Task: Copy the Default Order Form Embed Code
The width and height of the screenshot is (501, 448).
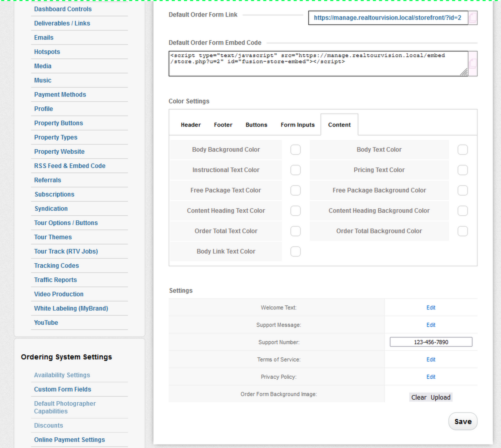Action: [473, 63]
